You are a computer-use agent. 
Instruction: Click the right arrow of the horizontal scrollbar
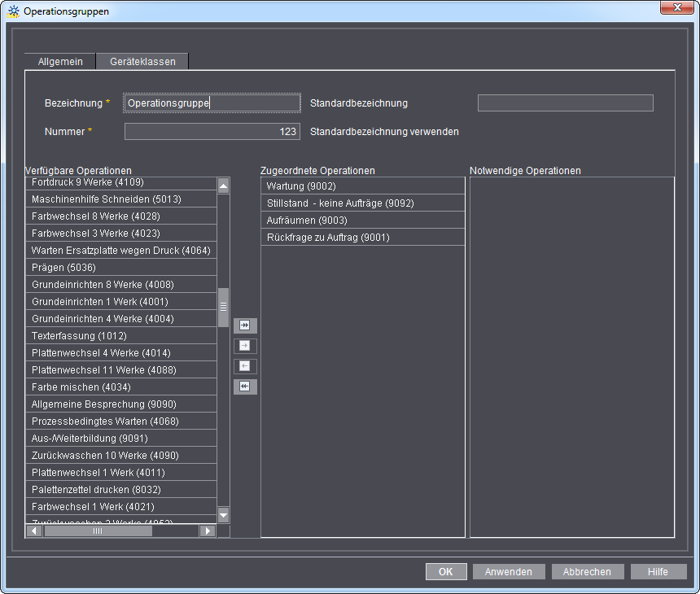pos(208,530)
